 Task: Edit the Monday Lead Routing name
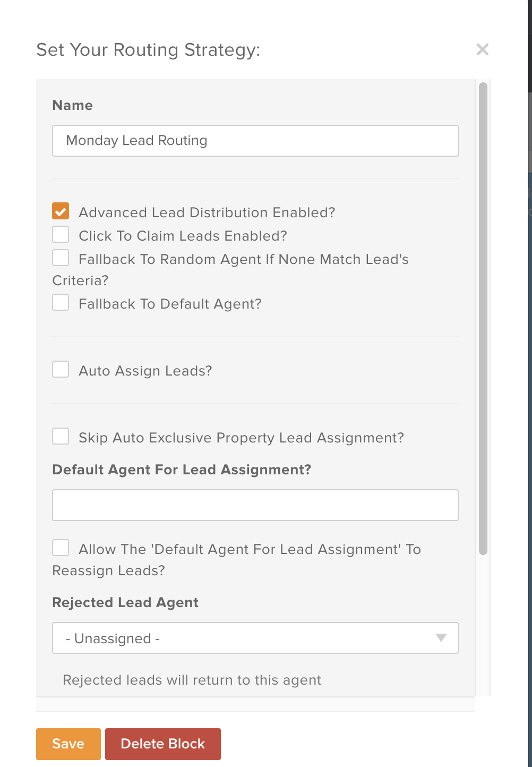click(x=255, y=141)
